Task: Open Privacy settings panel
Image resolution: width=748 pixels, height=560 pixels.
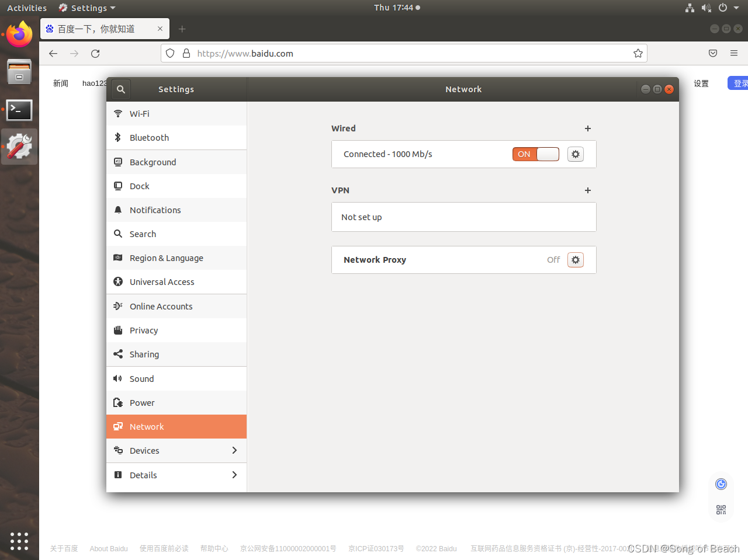Action: click(x=176, y=331)
